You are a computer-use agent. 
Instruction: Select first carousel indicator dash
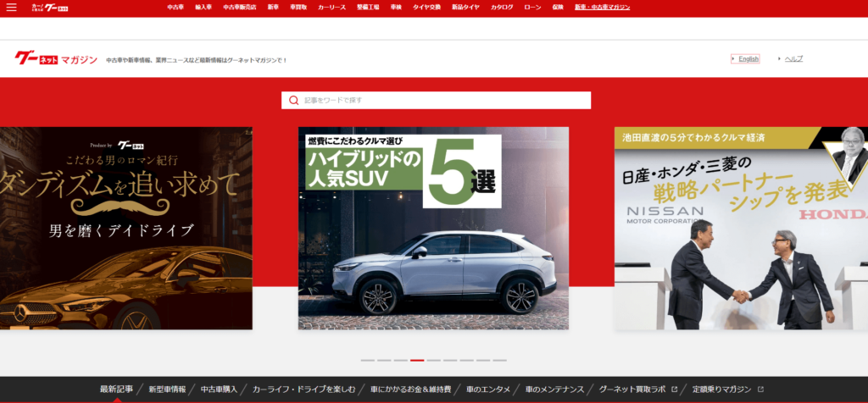point(368,361)
